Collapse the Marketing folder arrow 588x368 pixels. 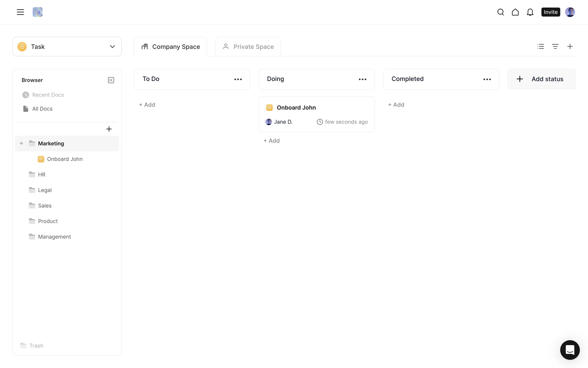pos(21,143)
